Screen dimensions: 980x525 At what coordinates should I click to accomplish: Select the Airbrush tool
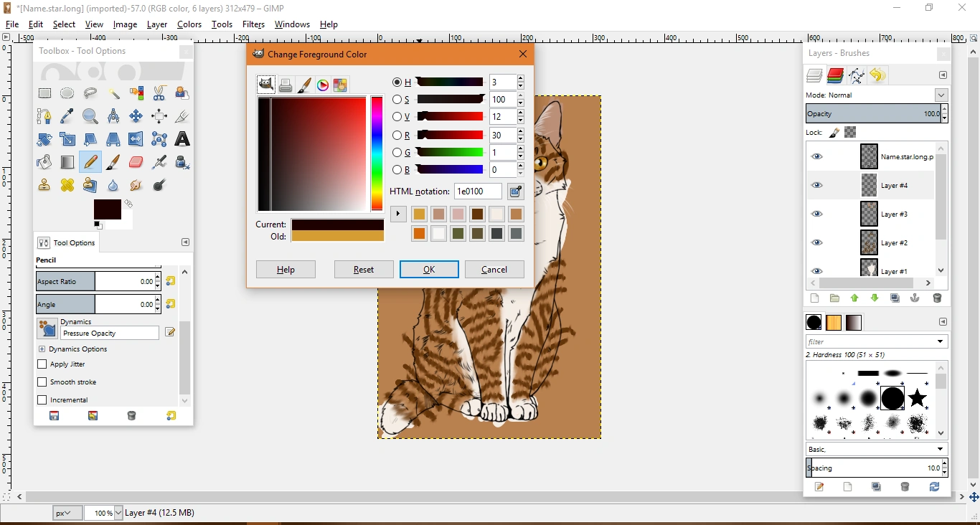pyautogui.click(x=159, y=162)
